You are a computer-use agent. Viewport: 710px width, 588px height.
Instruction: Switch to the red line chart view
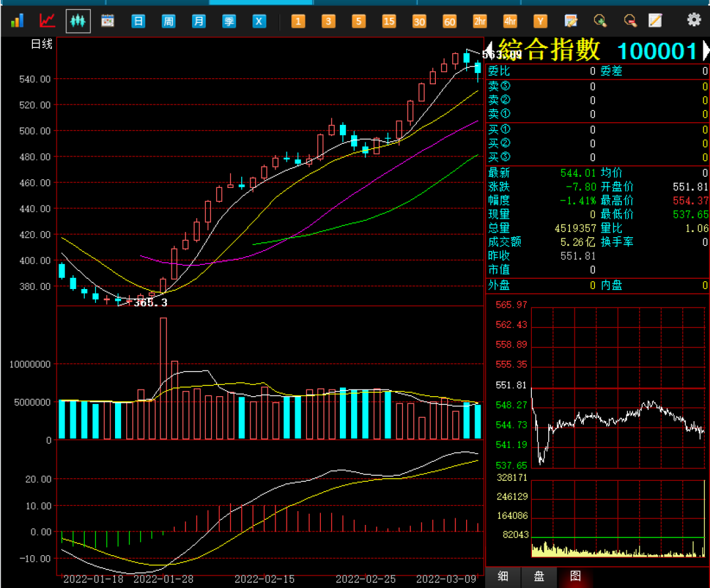(x=47, y=21)
